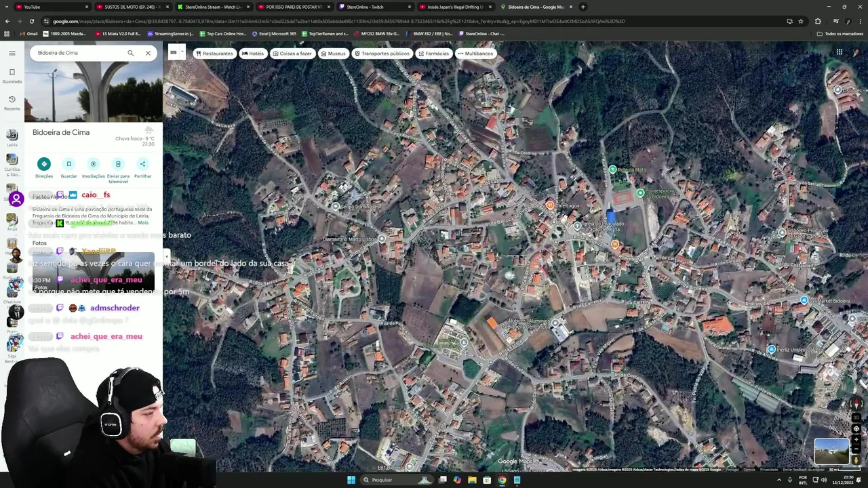Expand description with the Mais link

143,222
